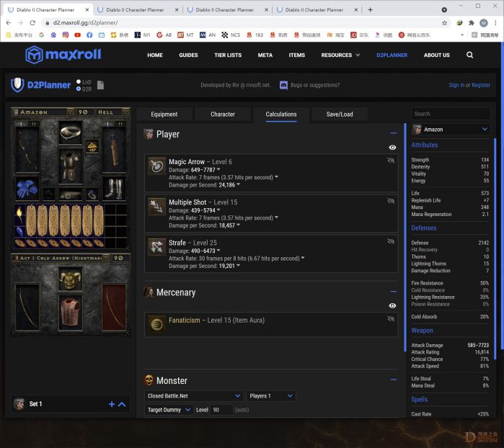Screen dimensions: 504x448
Task: Go to Meta page
Action: (265, 55)
